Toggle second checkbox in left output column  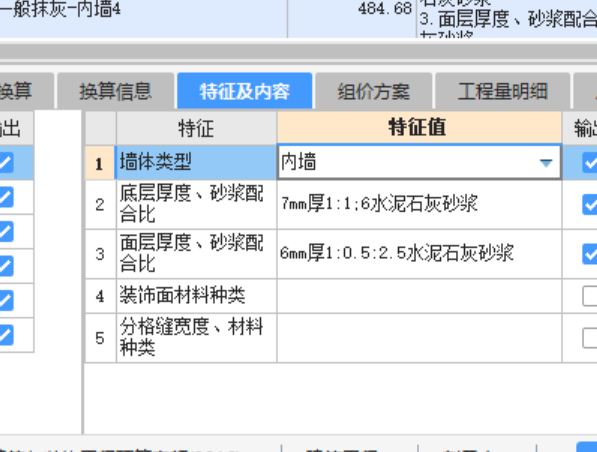6,197
